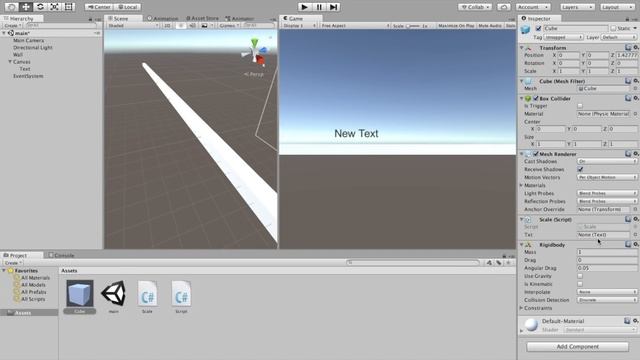Toggle Center pivot mode button
Viewport: 640px width, 360px height.
(x=99, y=7)
